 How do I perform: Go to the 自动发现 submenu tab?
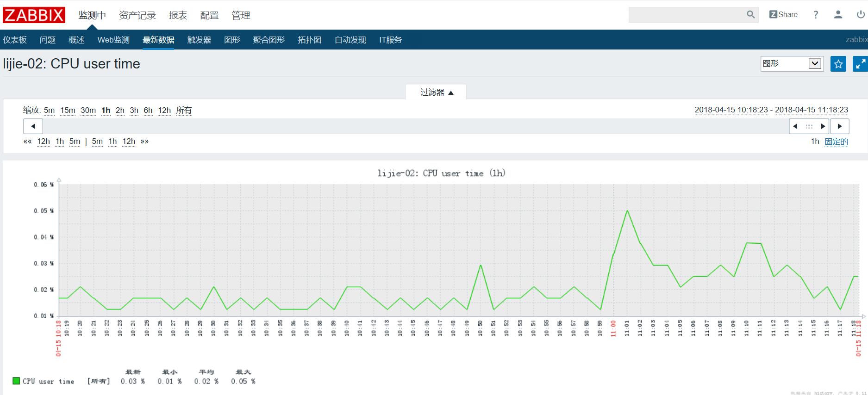[x=350, y=40]
